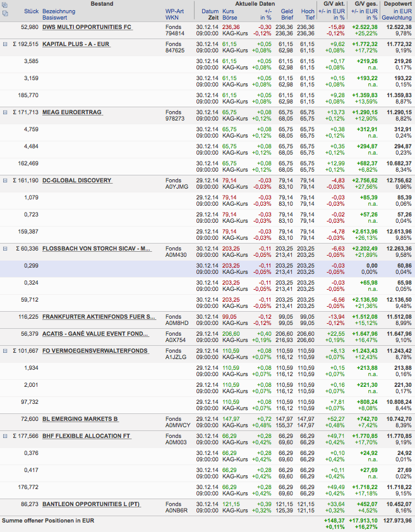Viewport: 415px width, 532px height.
Task: Sort by the WKN column header
Action: point(172,18)
